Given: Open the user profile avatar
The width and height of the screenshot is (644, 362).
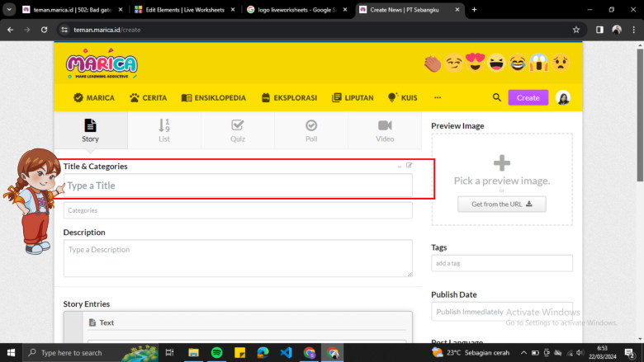Looking at the screenshot, I should click(x=563, y=97).
